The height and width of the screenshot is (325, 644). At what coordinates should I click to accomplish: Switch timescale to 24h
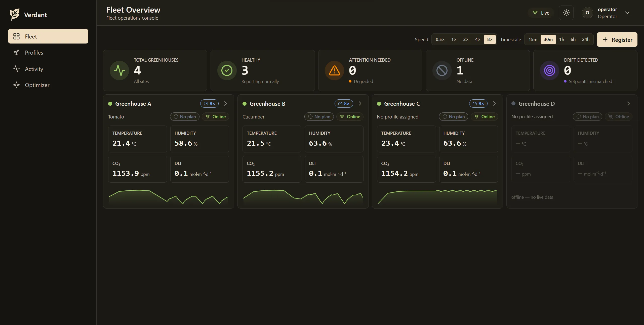coord(586,39)
